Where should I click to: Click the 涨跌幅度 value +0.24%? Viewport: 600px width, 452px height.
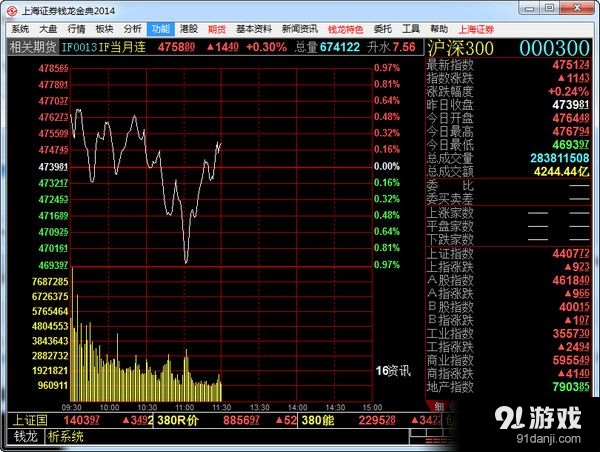(569, 91)
